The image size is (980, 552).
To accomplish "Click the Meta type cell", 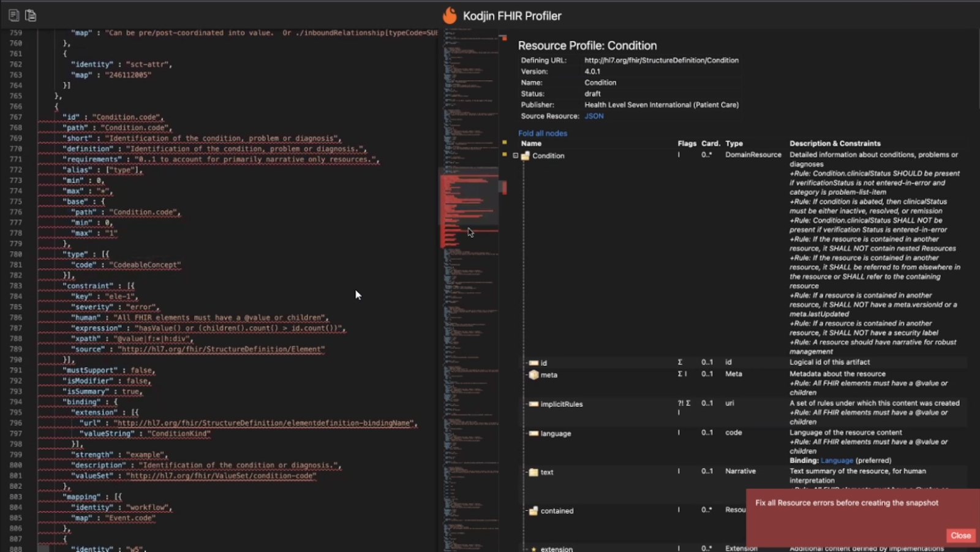I will click(x=734, y=373).
